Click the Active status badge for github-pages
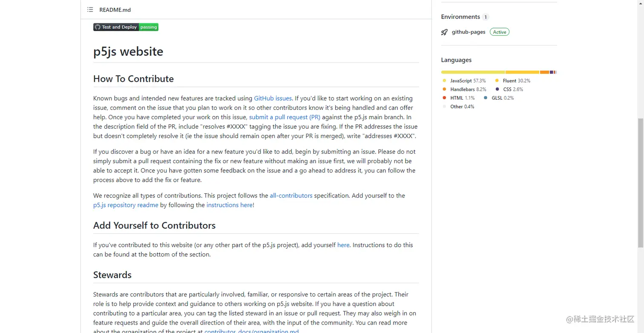644x333 pixels. (500, 32)
